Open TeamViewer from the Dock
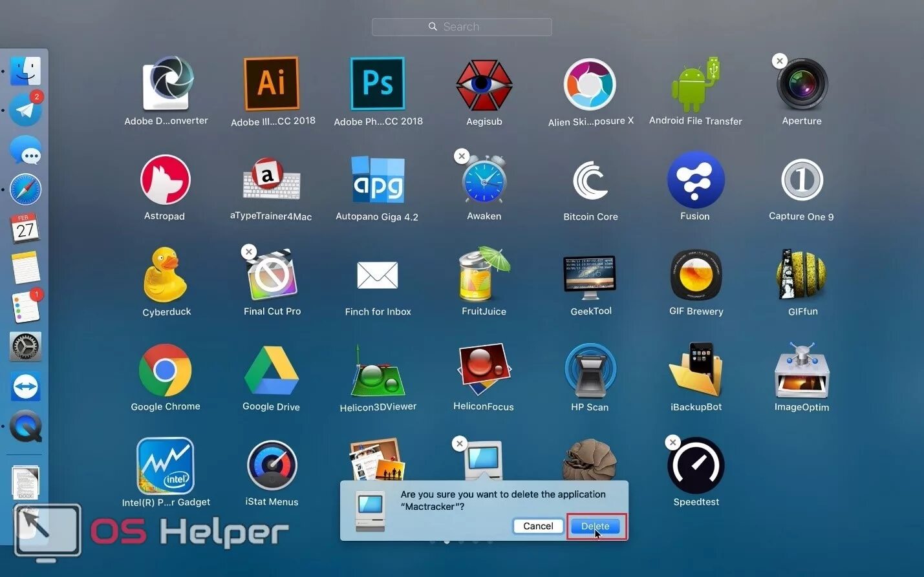The width and height of the screenshot is (924, 577). pos(26,387)
